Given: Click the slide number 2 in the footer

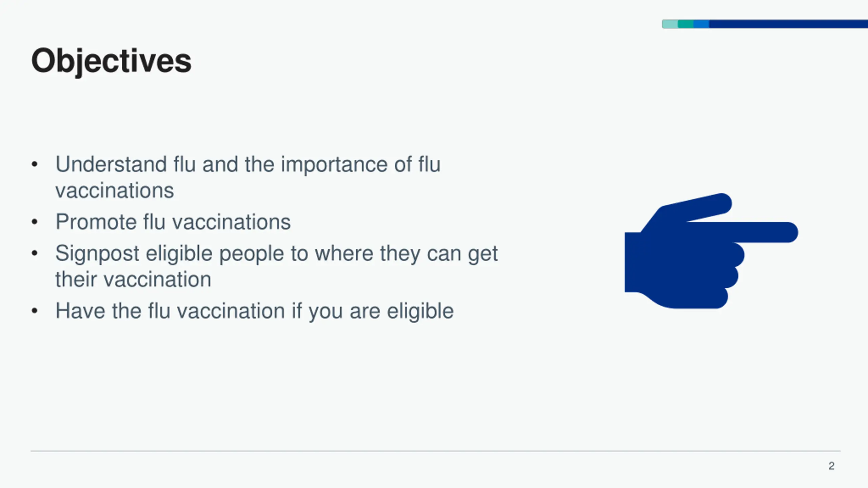Looking at the screenshot, I should point(831,466).
